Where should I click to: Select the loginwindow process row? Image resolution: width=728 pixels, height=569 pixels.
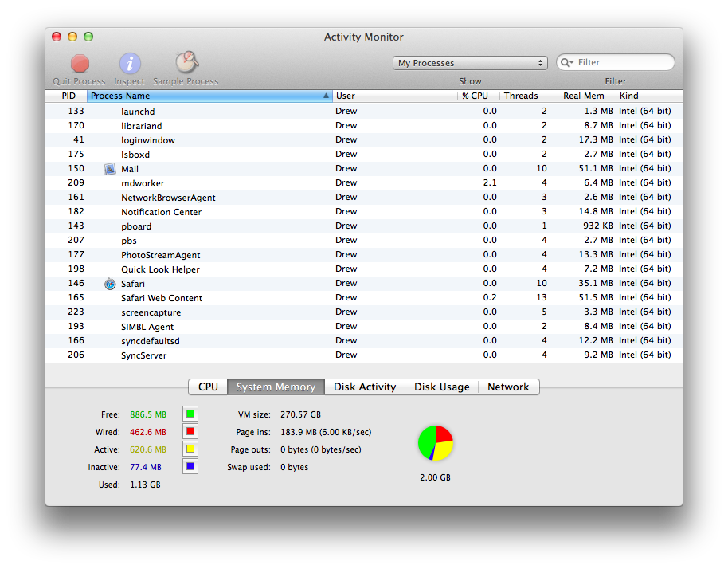364,139
